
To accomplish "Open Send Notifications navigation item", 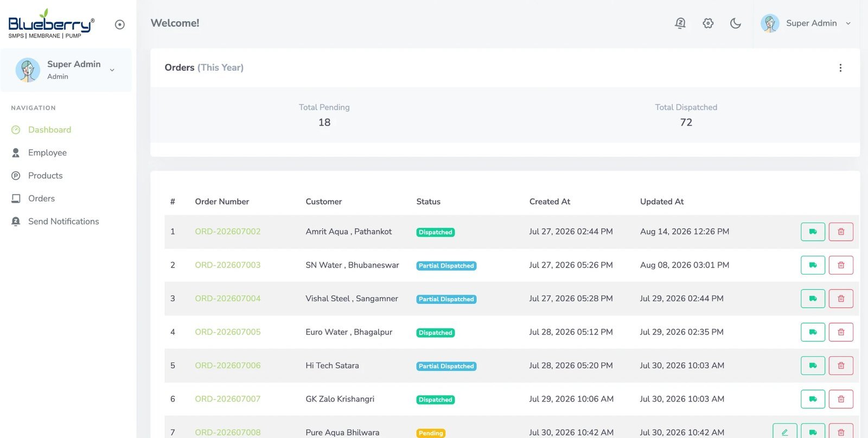I will click(x=63, y=221).
